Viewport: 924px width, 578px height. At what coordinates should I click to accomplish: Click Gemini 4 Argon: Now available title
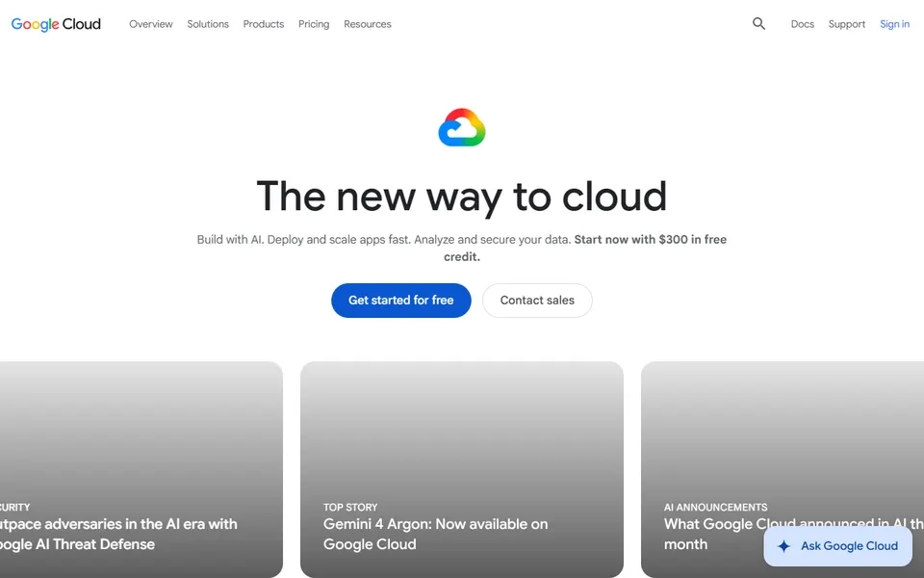click(435, 534)
